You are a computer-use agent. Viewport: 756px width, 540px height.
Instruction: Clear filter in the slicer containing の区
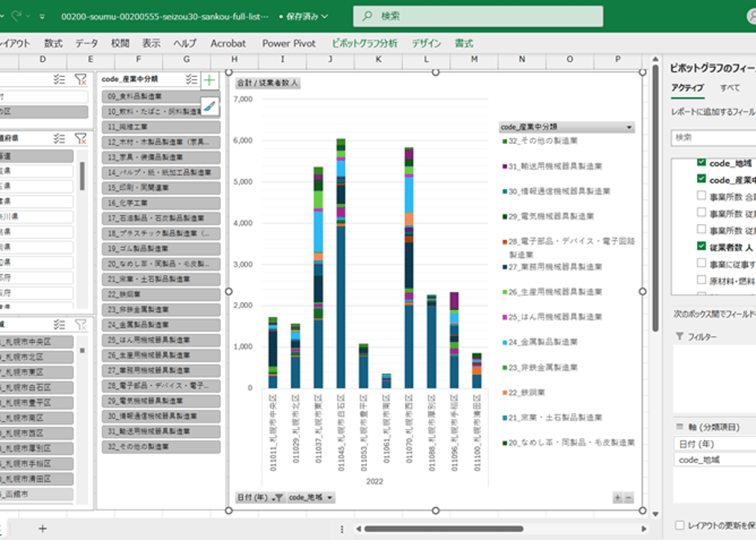tap(80, 79)
